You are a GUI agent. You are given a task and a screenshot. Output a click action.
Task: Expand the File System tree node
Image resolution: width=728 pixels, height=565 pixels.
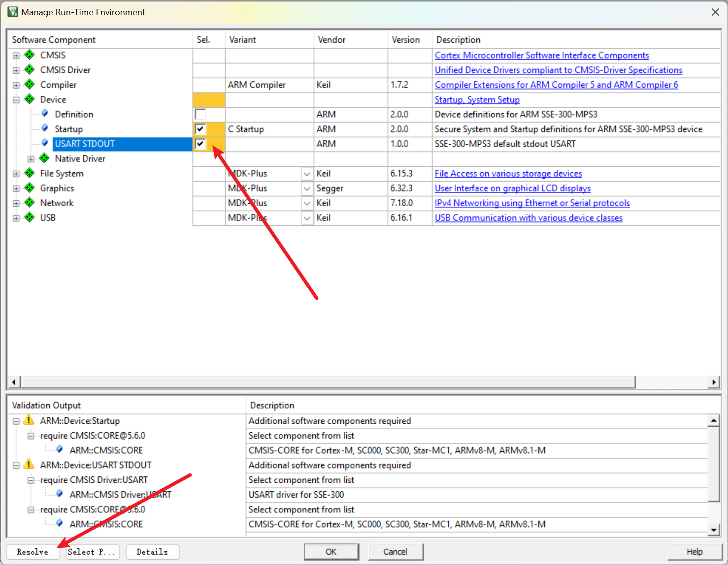coord(16,174)
